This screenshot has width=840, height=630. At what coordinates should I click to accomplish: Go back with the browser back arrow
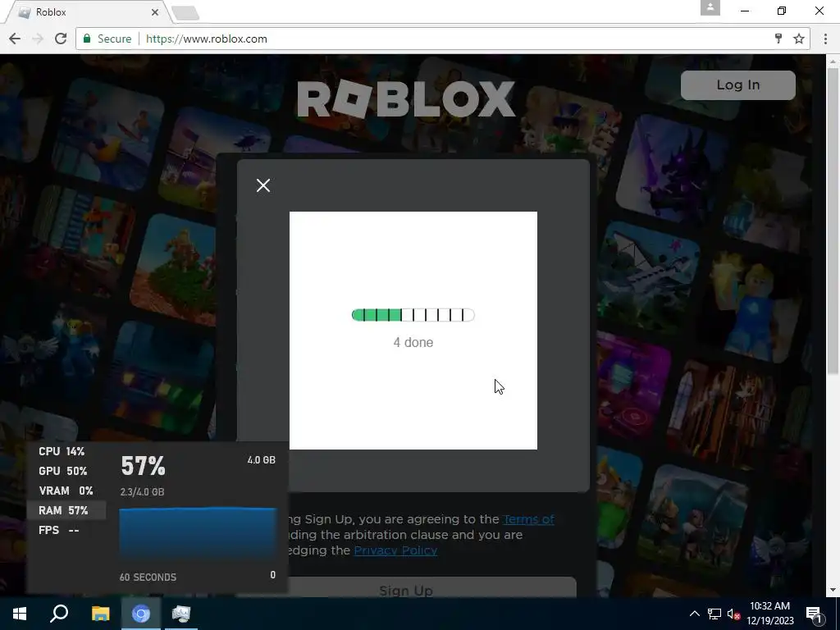pos(15,39)
